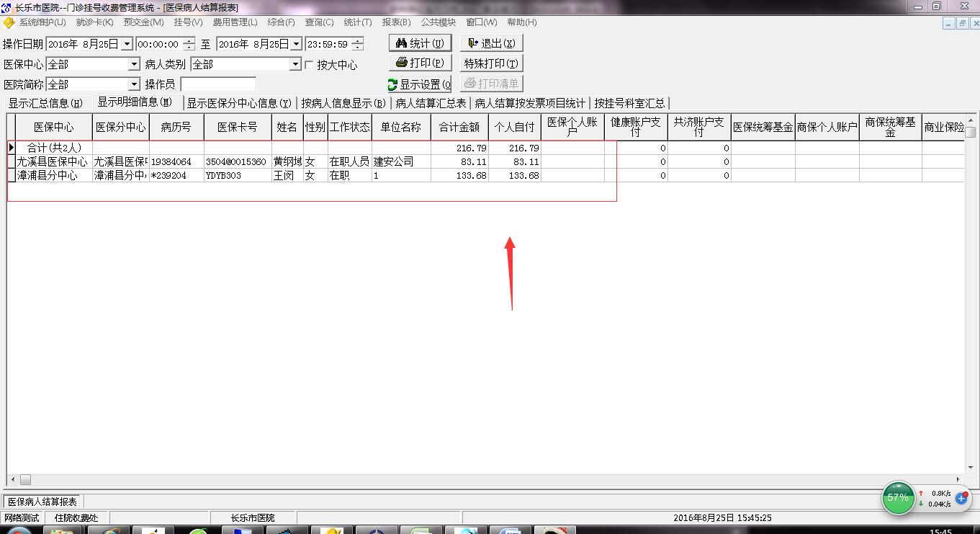Click the blue plus icon on speed widget
Image resolution: width=980 pixels, height=534 pixels.
961,498
